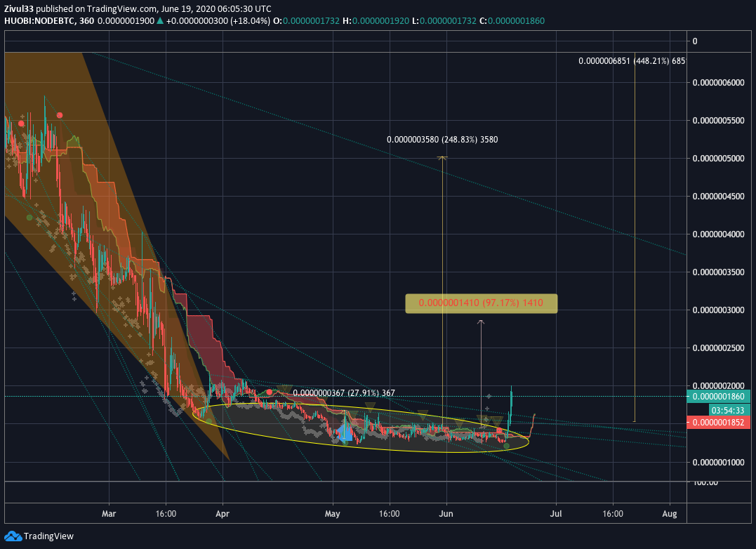The height and width of the screenshot is (549, 756).
Task: Click the Apr label on time axis
Action: click(223, 514)
